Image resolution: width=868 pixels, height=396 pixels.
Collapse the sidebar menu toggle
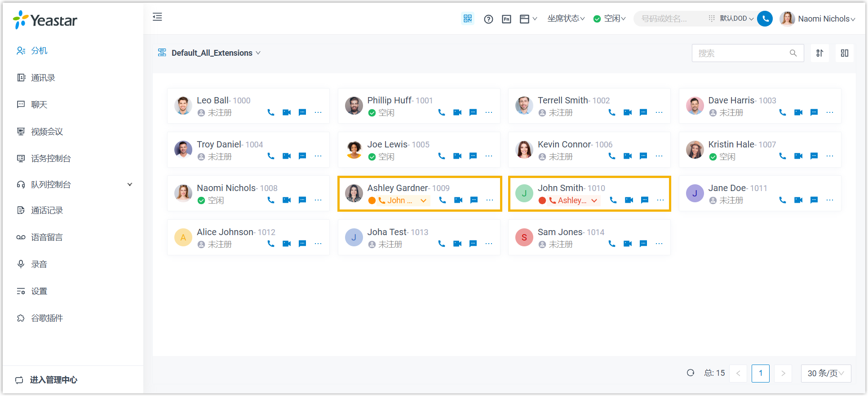click(157, 17)
